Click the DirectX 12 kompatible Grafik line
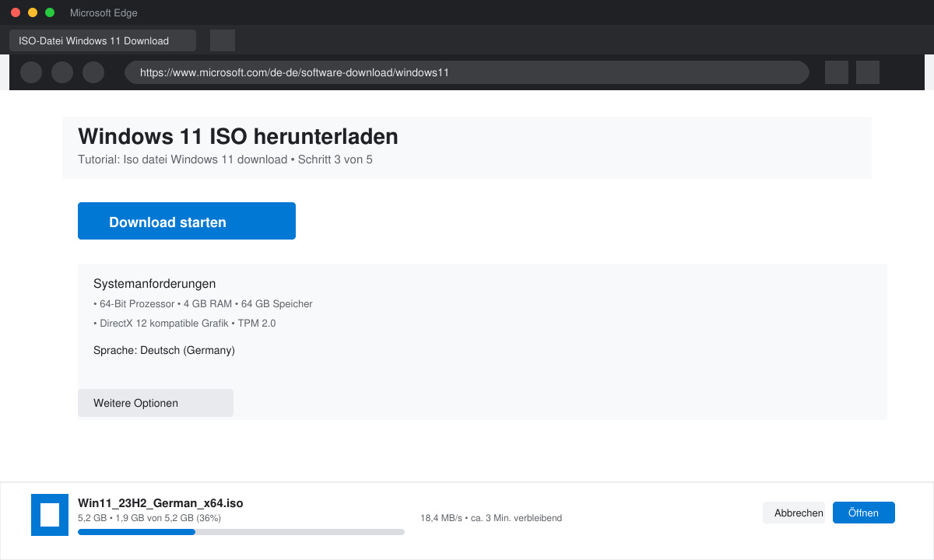Image resolution: width=934 pixels, height=560 pixels. 184,323
